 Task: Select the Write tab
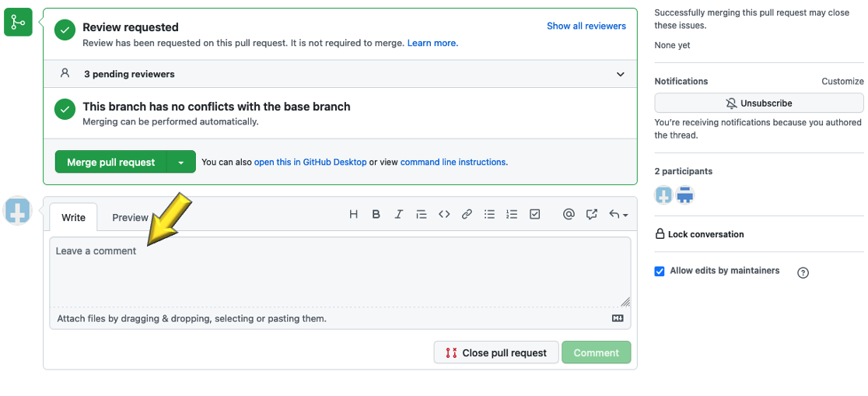pyautogui.click(x=73, y=218)
